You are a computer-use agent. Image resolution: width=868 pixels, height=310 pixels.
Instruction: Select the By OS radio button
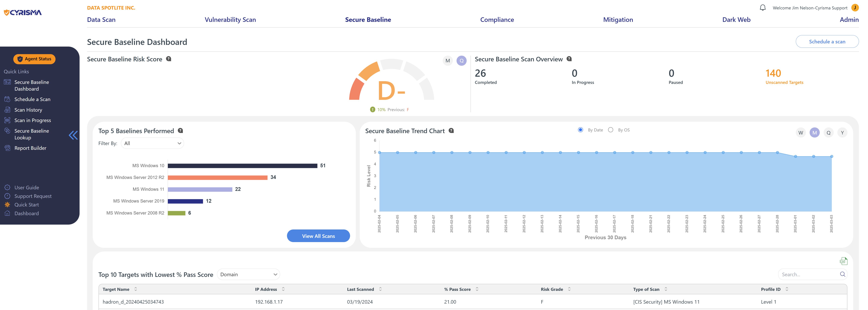point(611,130)
